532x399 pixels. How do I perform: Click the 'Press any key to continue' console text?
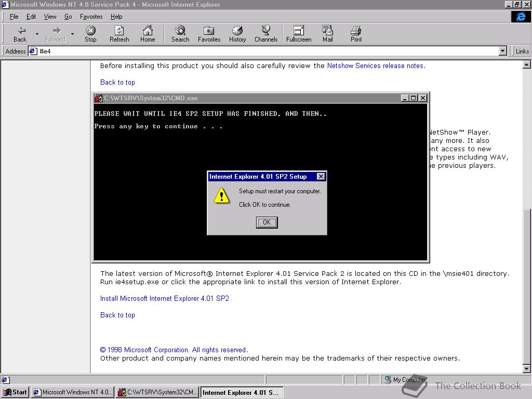coord(158,126)
